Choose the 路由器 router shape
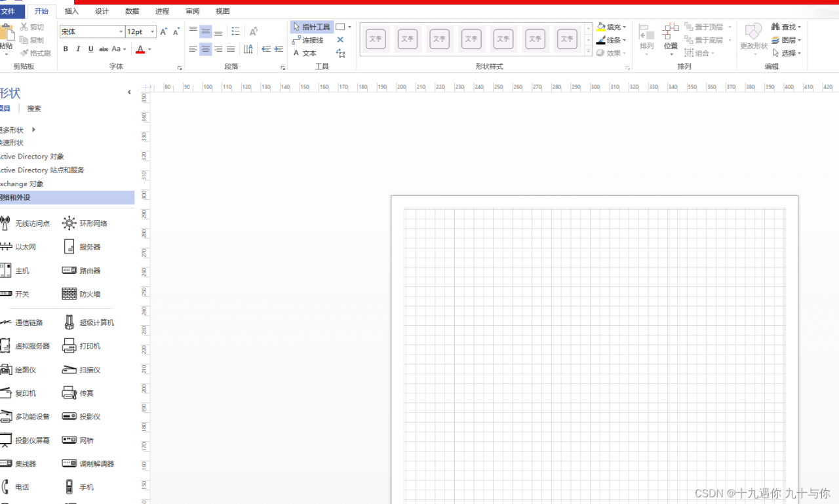Image resolution: width=839 pixels, height=504 pixels. point(82,271)
